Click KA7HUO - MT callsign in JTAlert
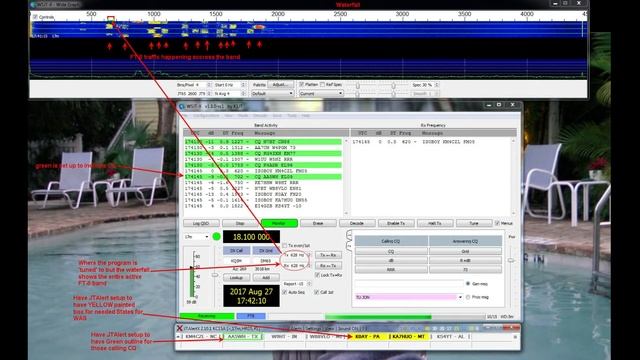 coord(409,336)
